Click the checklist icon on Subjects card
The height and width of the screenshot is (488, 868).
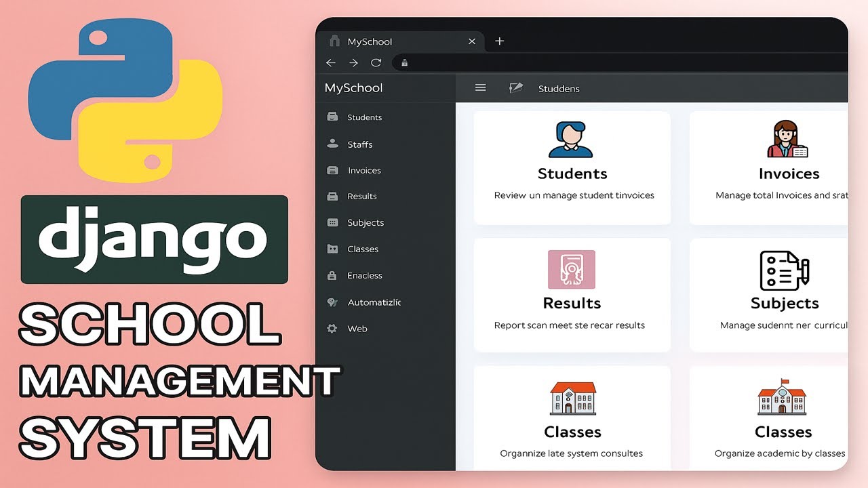[785, 270]
